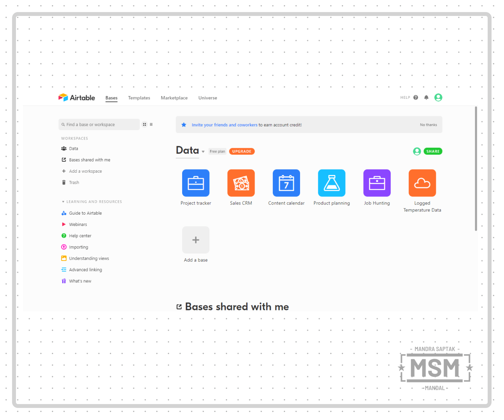
Task: Open Understanding views resource link
Action: click(89, 258)
